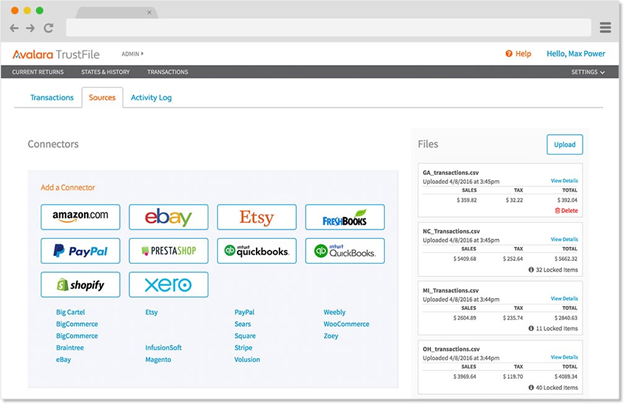The image size is (624, 404).
Task: Click the Braintree link
Action: [70, 347]
